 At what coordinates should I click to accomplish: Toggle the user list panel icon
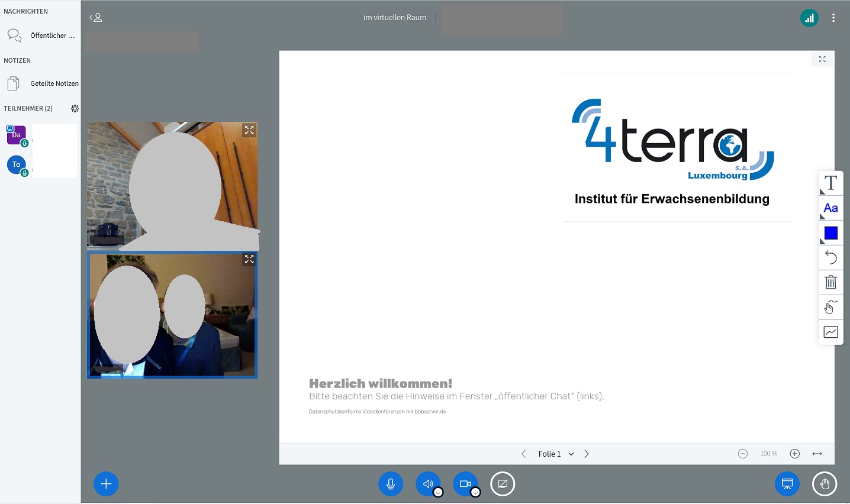tap(96, 18)
